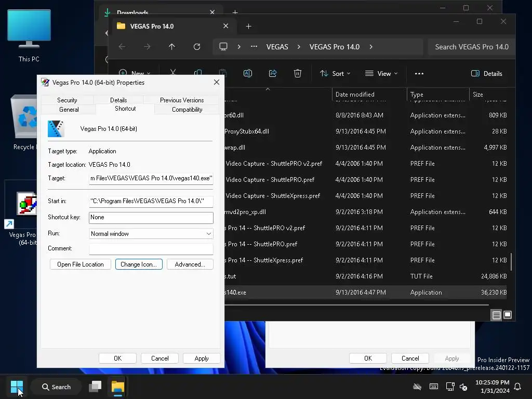The image size is (532, 399).
Task: Expand chevron after VEGAS Pro 14.0 breadcrumb
Action: pos(371,47)
